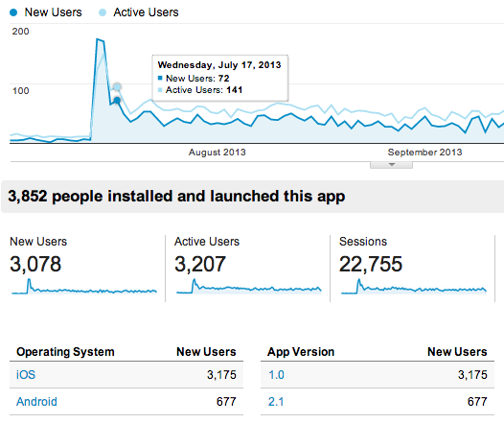Click the iOS row value 3,175

click(221, 375)
